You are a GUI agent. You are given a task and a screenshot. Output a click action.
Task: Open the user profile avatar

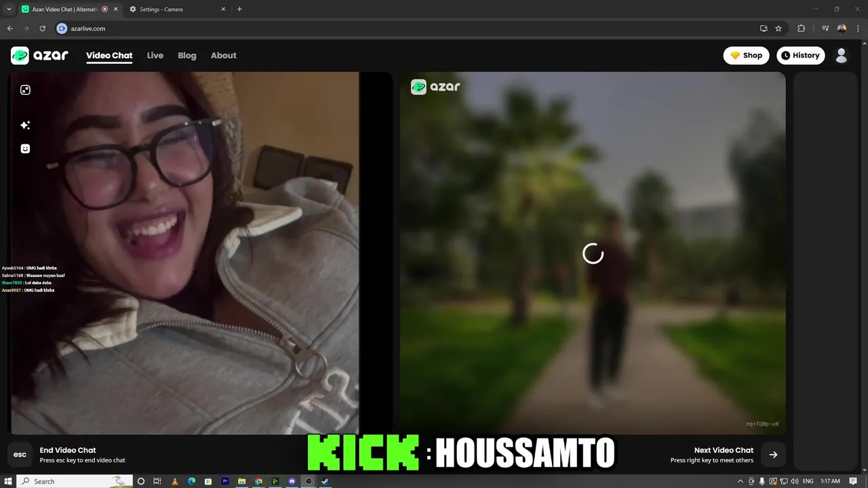(842, 56)
